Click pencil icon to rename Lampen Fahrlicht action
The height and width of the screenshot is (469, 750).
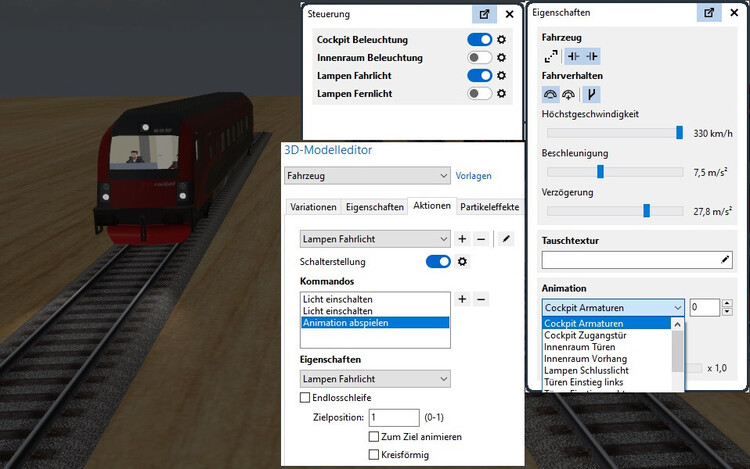click(x=506, y=239)
